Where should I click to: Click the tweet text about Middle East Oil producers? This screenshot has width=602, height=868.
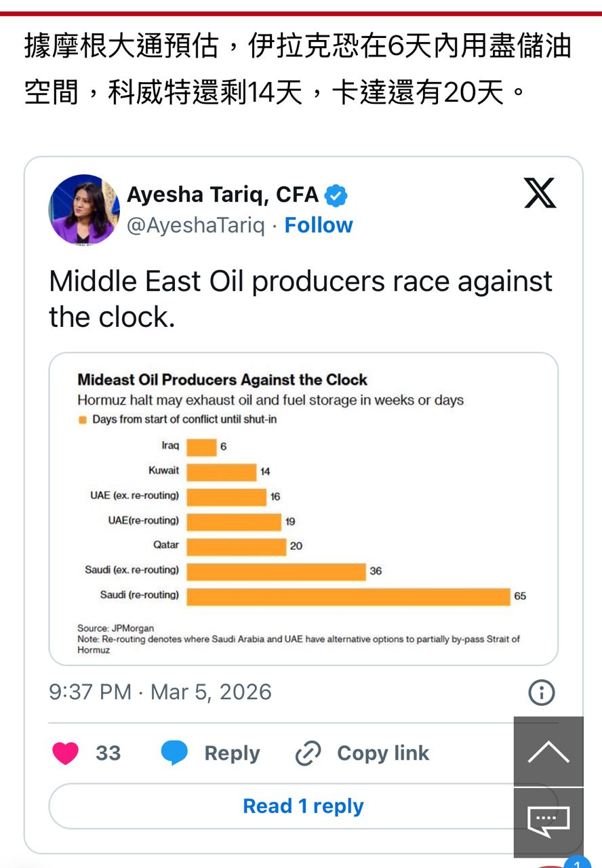coord(300,298)
